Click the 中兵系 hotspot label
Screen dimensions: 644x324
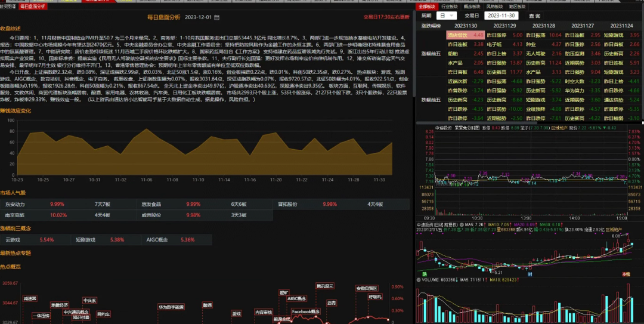tap(89, 301)
